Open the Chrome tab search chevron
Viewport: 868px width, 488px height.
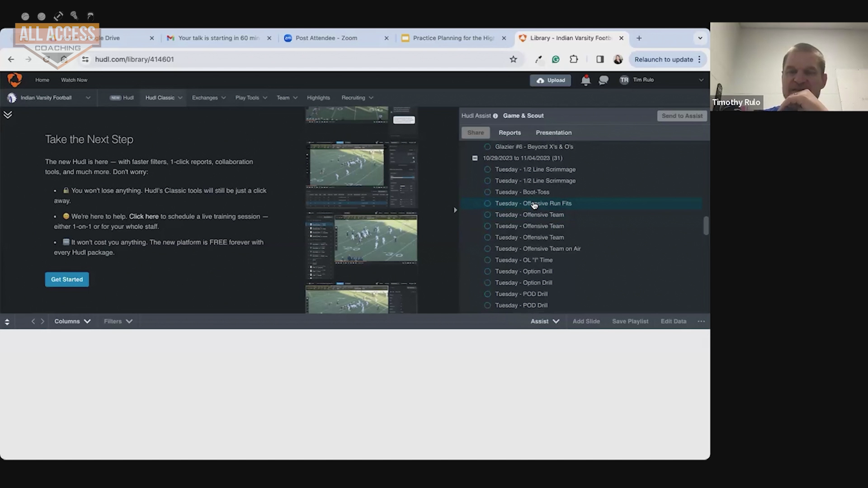tap(700, 38)
